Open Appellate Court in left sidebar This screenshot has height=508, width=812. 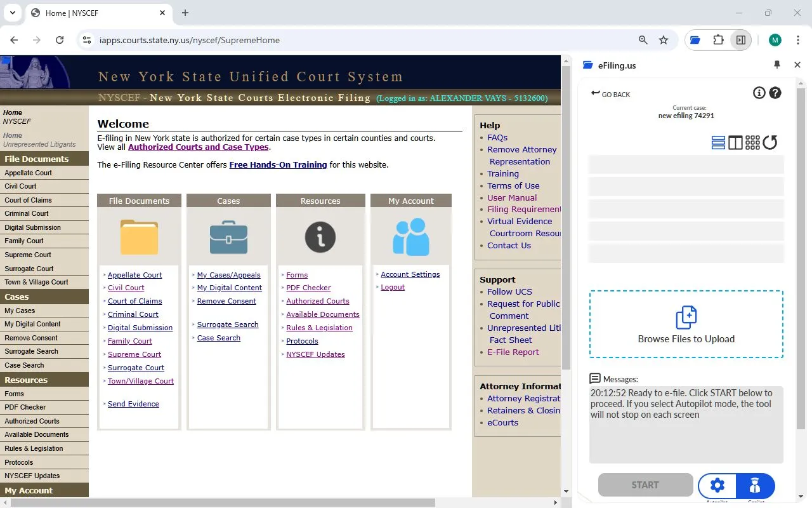(28, 173)
